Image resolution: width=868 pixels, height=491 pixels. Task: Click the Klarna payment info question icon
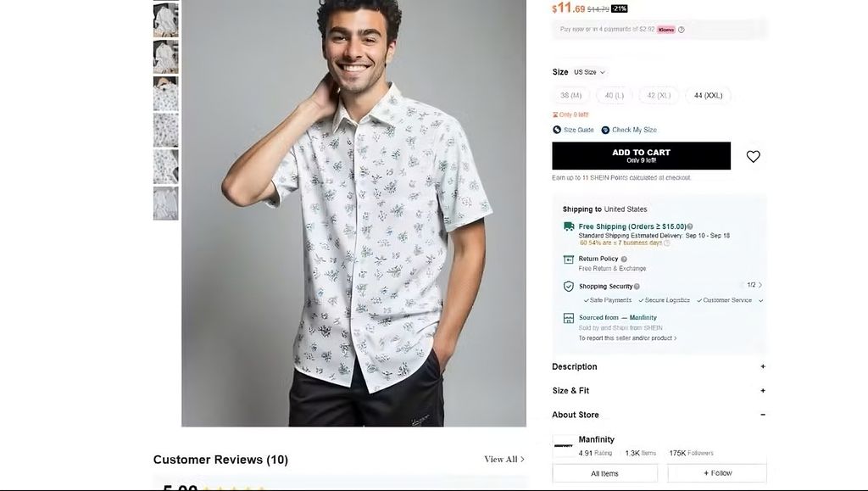[682, 30]
